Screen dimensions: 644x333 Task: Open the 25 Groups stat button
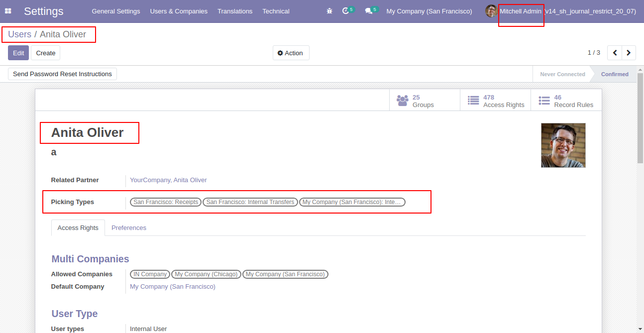pos(425,101)
